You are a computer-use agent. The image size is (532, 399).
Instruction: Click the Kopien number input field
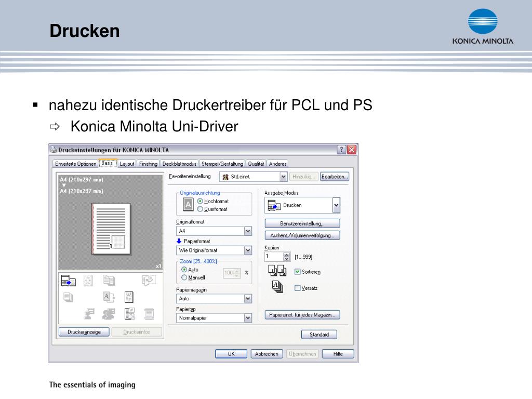click(274, 257)
